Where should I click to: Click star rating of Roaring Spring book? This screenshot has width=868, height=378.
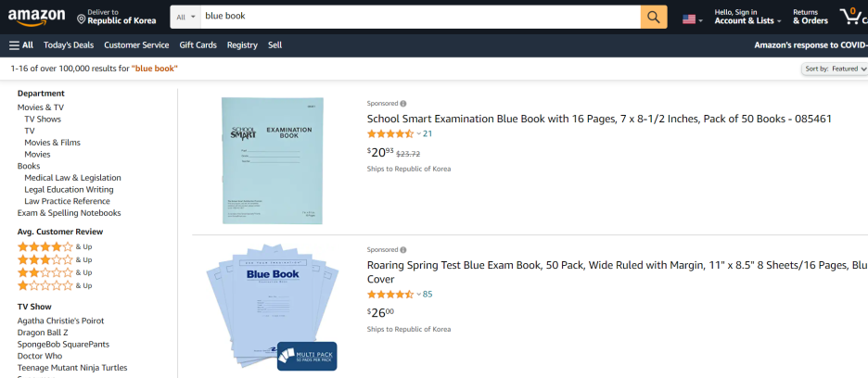click(390, 295)
